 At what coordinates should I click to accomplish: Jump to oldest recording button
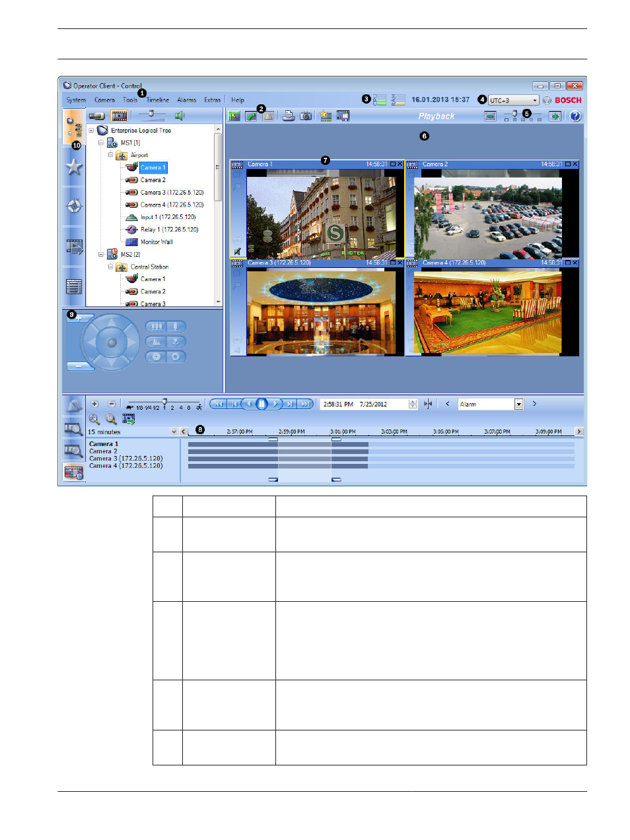pos(218,404)
